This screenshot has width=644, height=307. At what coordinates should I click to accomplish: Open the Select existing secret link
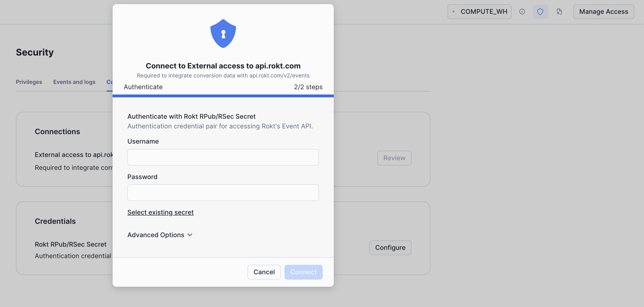coord(161,212)
